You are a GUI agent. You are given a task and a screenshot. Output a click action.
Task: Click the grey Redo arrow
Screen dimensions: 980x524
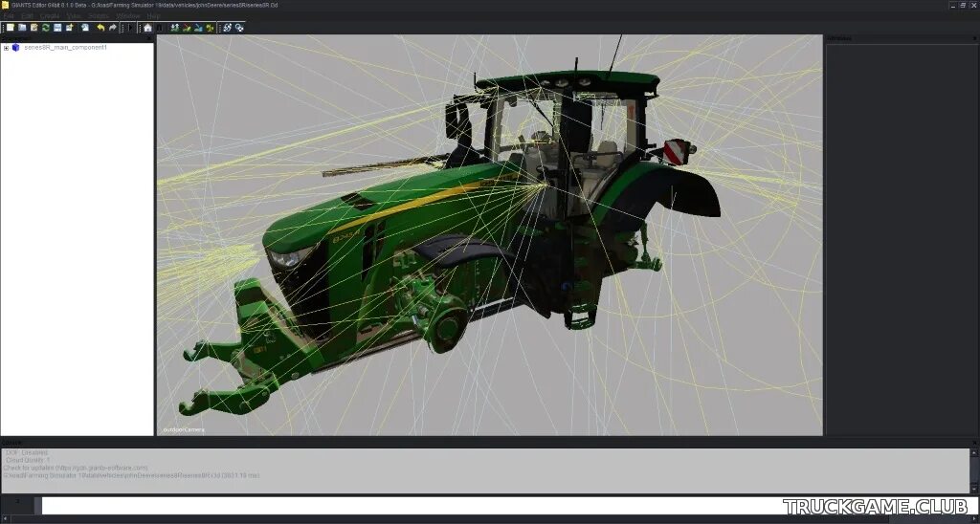coord(113,28)
